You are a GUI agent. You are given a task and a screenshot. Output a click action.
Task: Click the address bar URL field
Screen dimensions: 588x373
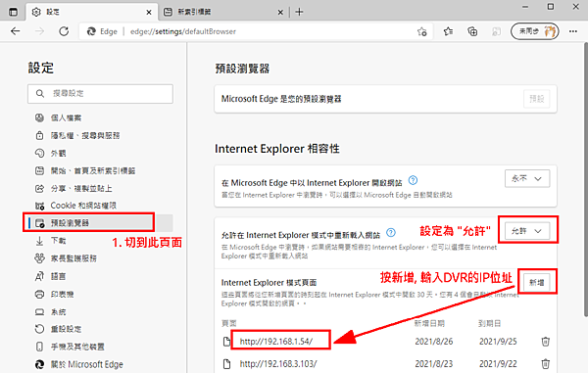pos(256,31)
